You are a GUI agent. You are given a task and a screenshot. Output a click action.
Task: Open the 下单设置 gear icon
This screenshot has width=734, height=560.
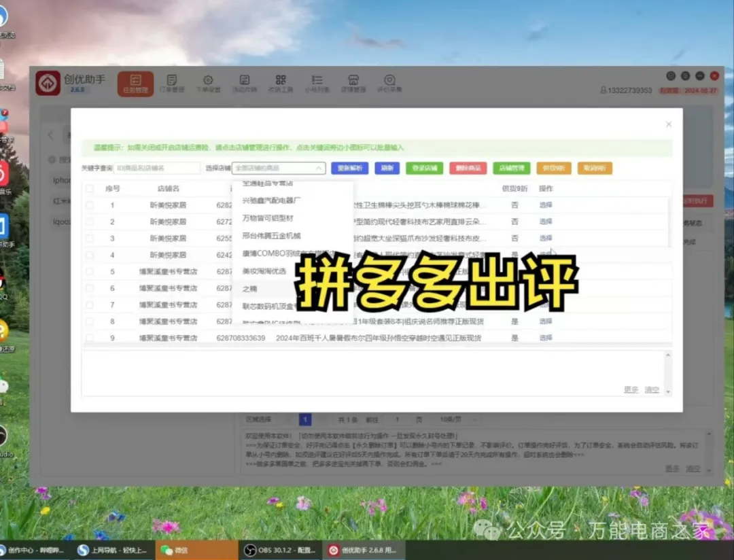[x=208, y=83]
